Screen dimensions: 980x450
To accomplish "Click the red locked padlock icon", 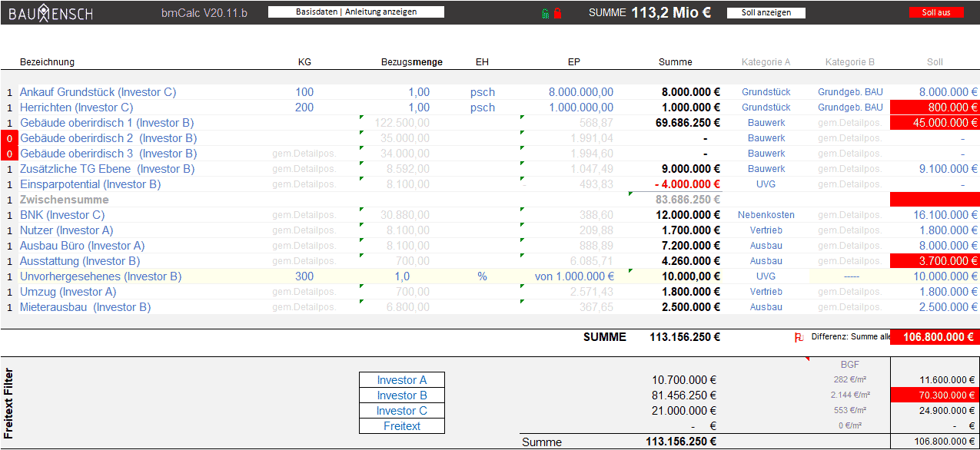I will click(556, 13).
